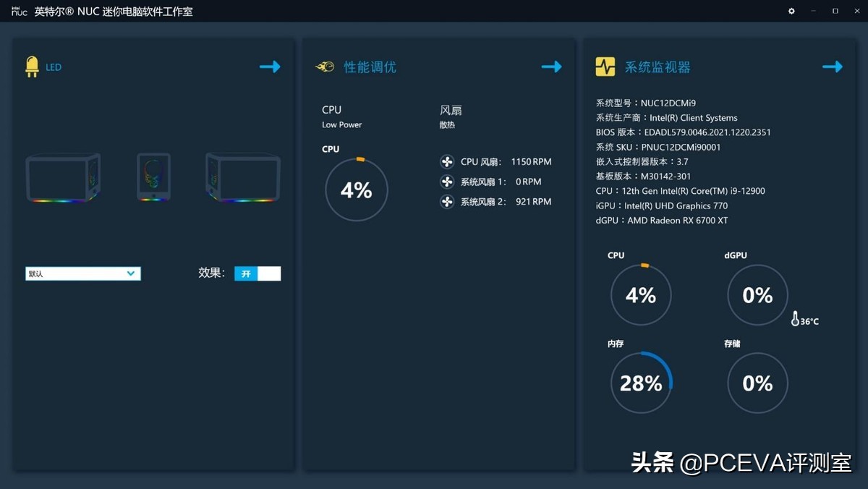This screenshot has width=868, height=489.
Task: Open 系统监视器 panel via its blue arrow
Action: click(x=833, y=67)
